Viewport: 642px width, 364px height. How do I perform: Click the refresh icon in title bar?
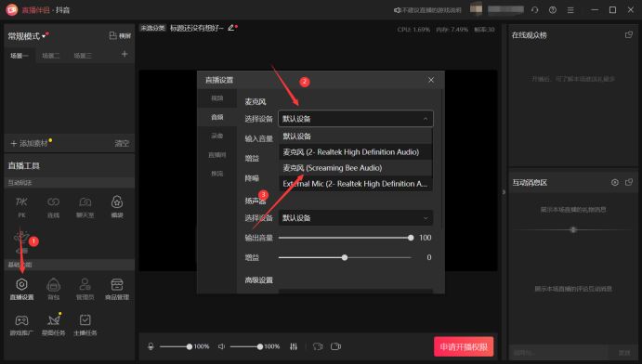tap(535, 10)
